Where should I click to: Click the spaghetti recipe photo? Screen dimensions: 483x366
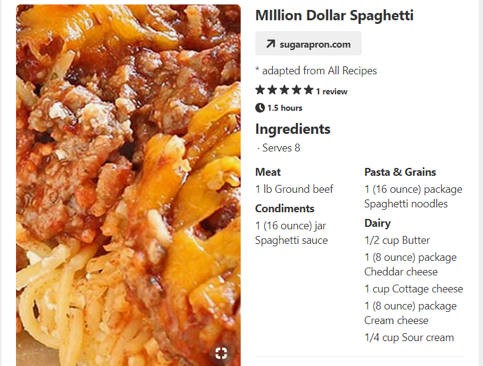pos(128,185)
